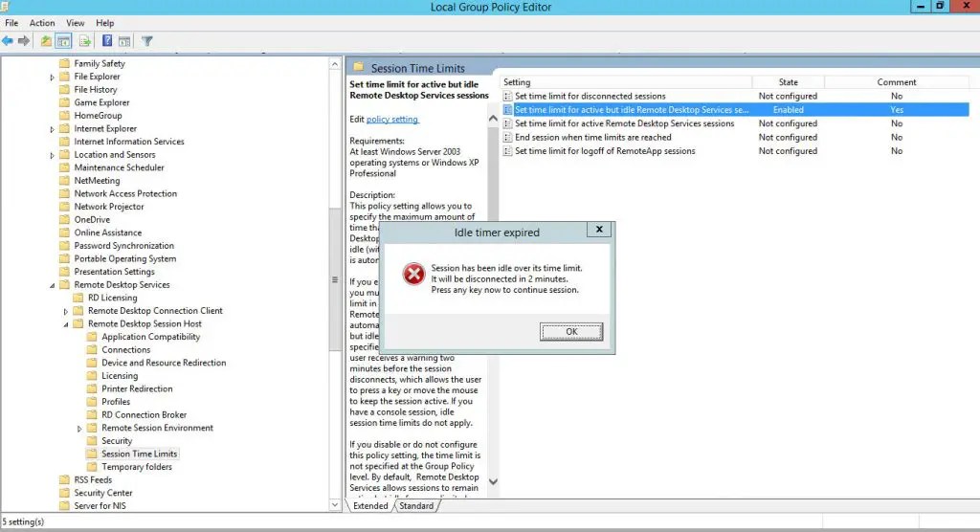The width and height of the screenshot is (980, 532).
Task: Click the folder icon beside RSS Feeds
Action: (64, 479)
